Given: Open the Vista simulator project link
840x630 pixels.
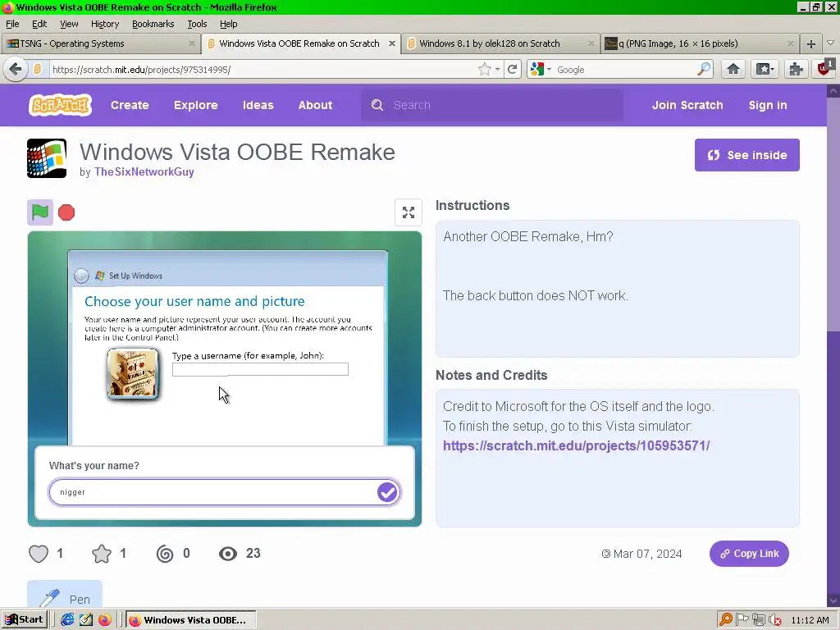Looking at the screenshot, I should 577,445.
